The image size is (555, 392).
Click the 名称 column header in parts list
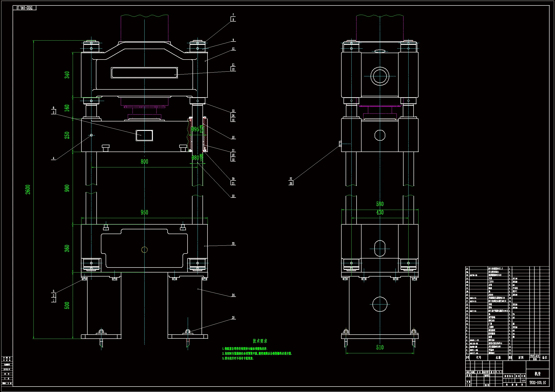pos(498,357)
